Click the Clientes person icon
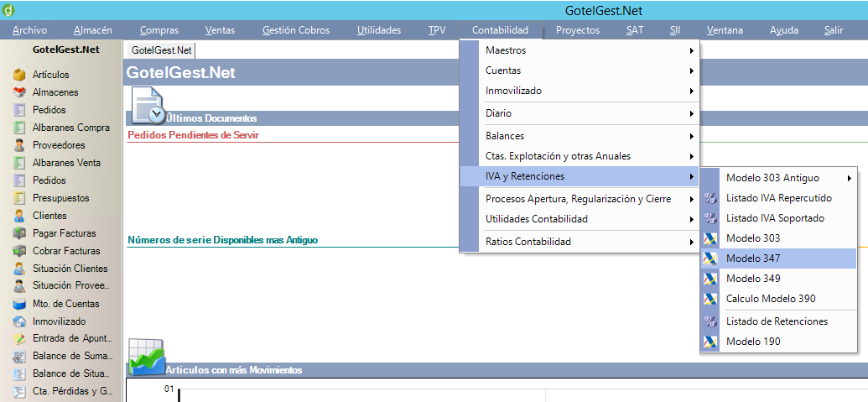 point(20,216)
